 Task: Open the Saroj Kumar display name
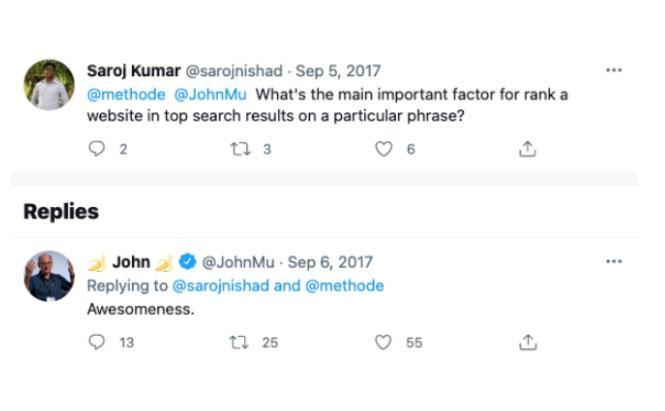(x=129, y=71)
